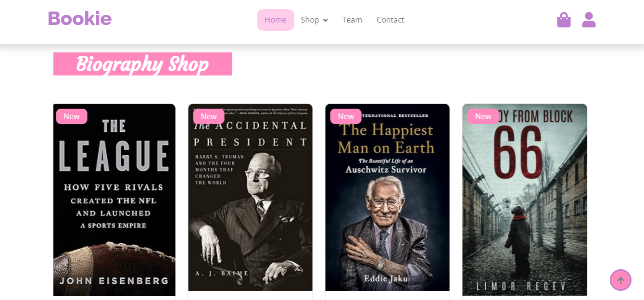Click New badge on The League
This screenshot has height=300, width=644.
(x=72, y=116)
